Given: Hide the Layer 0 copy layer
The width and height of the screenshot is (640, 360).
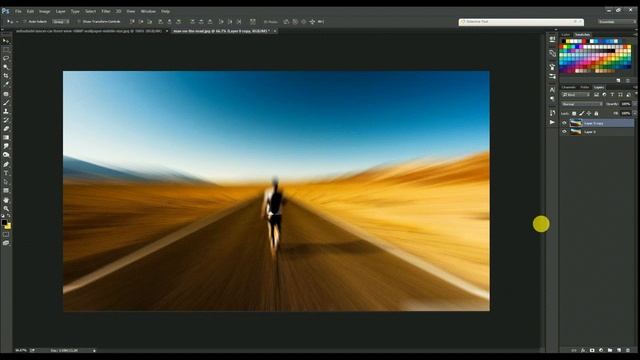Looking at the screenshot, I should 564,123.
